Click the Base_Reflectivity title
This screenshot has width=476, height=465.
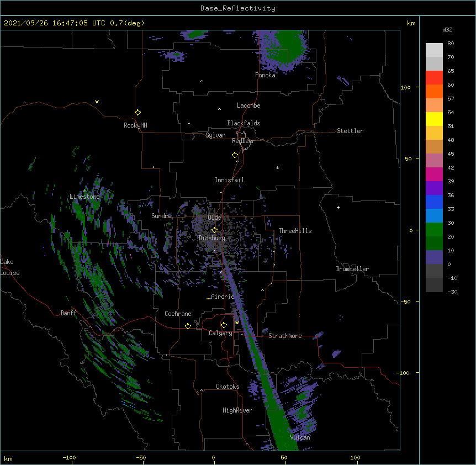point(238,8)
